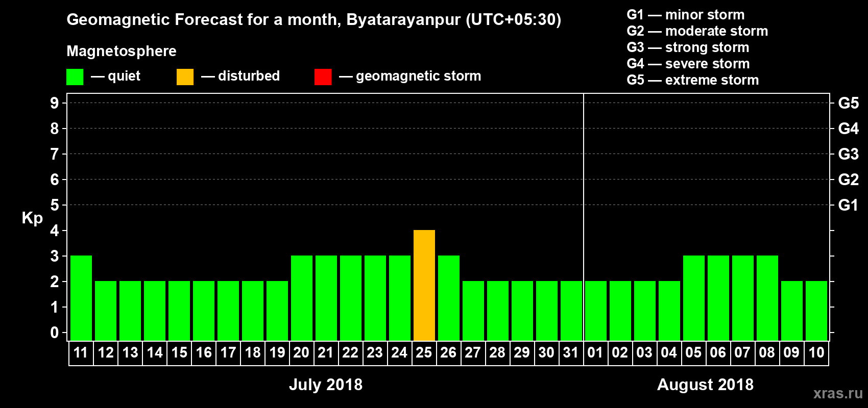The height and width of the screenshot is (408, 868).
Task: Click the 'G3 — strong storm' legend text
Action: tap(688, 47)
